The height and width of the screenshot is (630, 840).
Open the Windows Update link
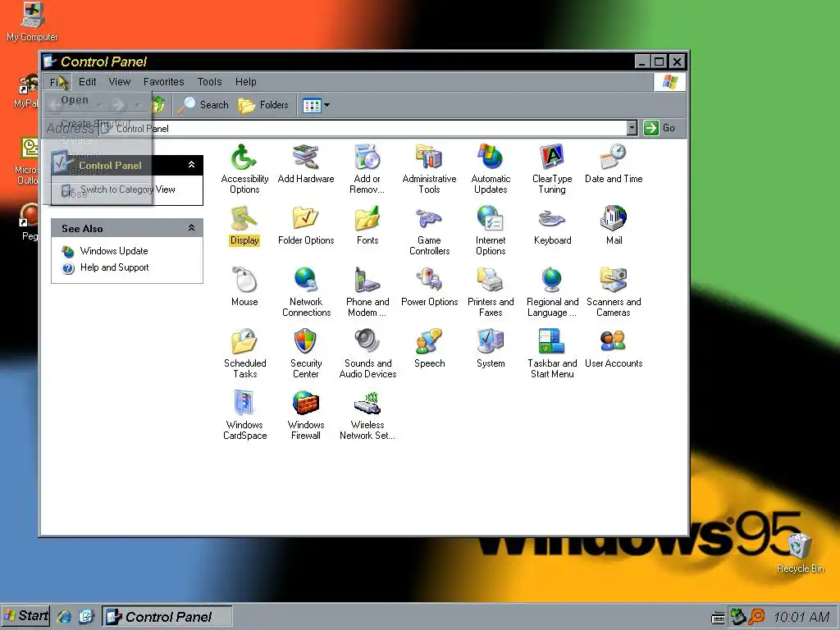pos(113,251)
